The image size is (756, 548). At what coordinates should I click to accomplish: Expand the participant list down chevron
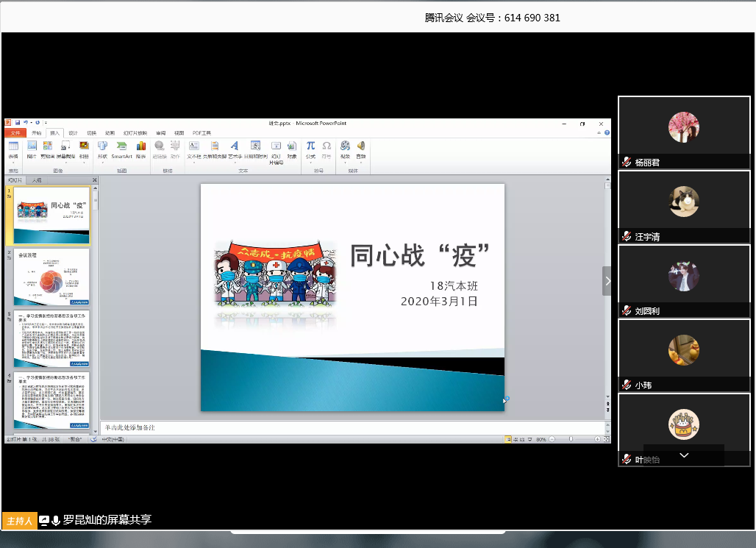point(684,456)
